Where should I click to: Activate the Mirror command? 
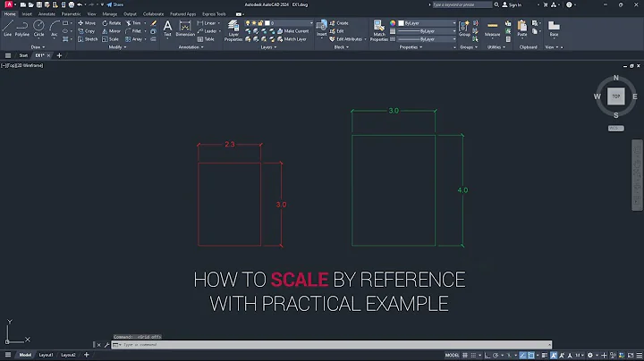pos(111,31)
